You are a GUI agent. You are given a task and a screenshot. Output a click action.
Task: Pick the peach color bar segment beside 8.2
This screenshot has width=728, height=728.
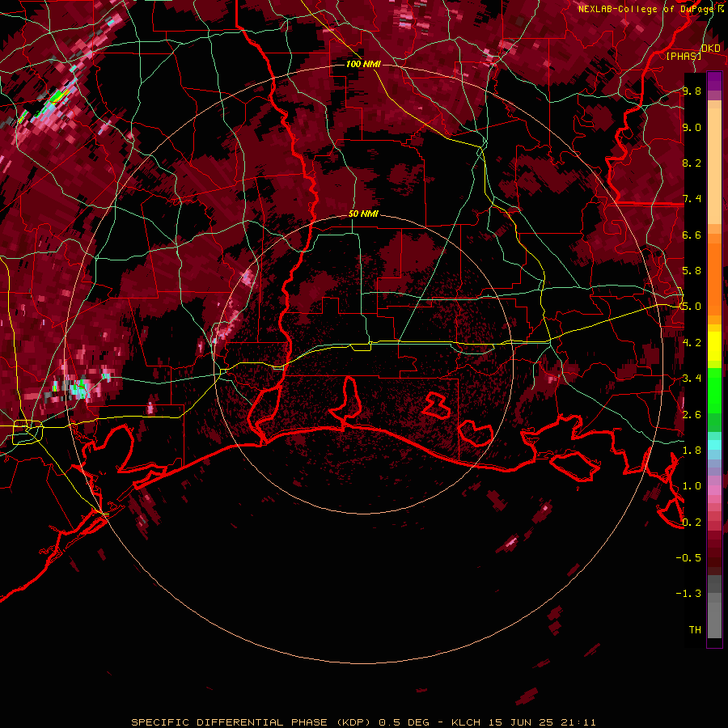pyautogui.click(x=714, y=167)
